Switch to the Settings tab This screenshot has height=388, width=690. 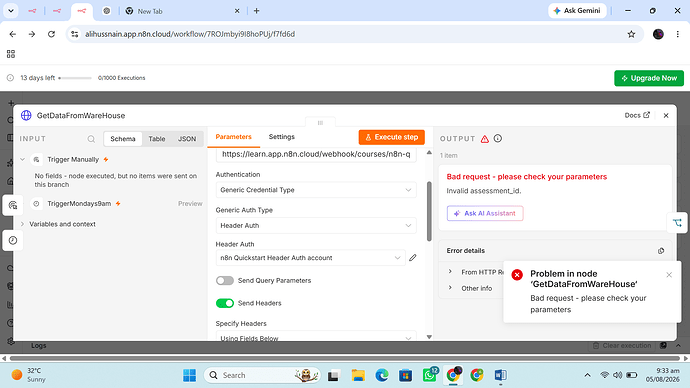click(282, 137)
